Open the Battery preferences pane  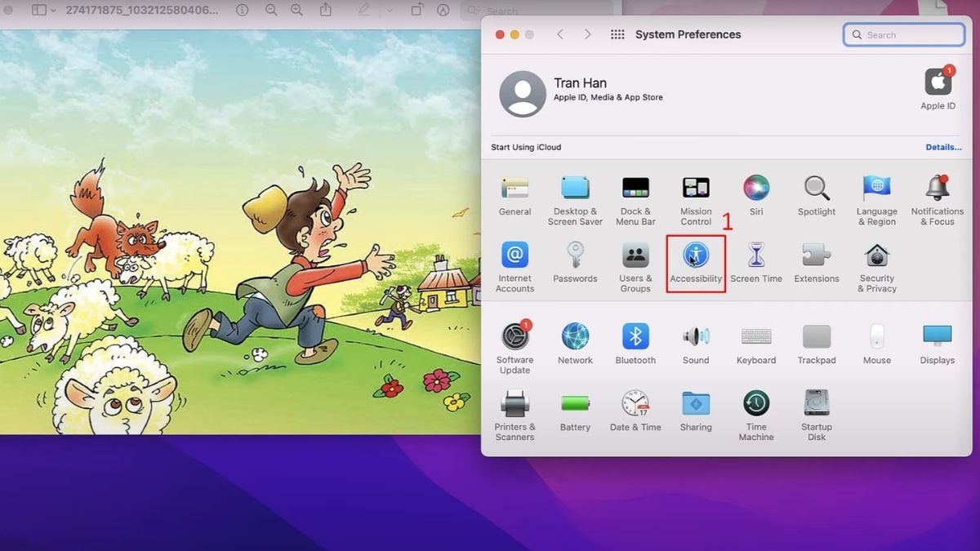point(575,411)
